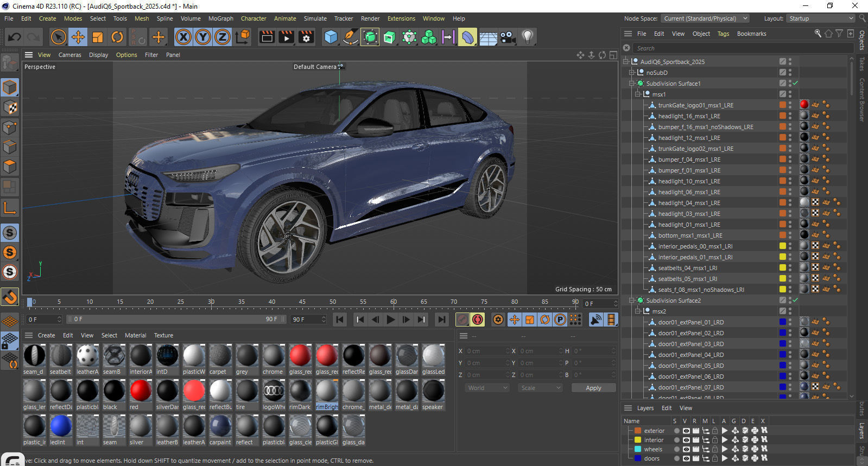Select the Scale tool
The image size is (868, 466).
[x=98, y=37]
